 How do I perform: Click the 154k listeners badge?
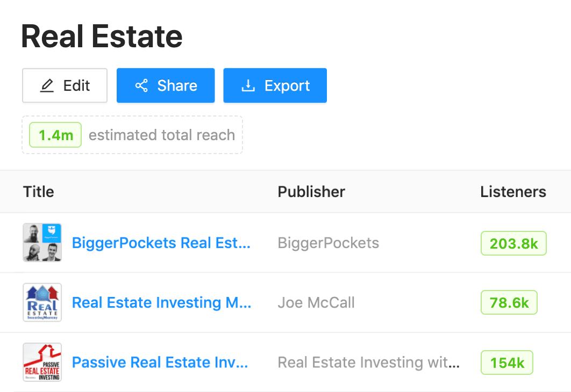pyautogui.click(x=506, y=362)
